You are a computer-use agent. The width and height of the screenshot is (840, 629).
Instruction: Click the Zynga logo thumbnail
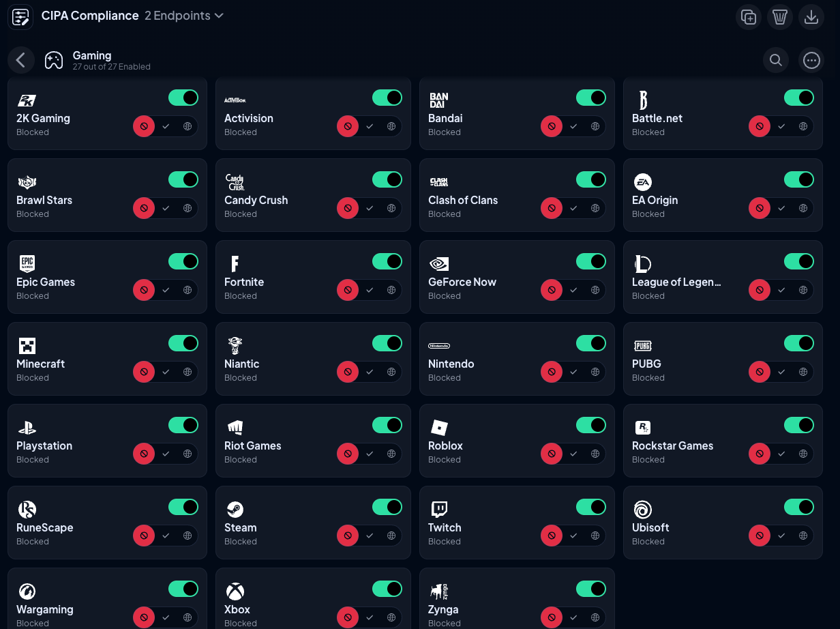point(439,591)
